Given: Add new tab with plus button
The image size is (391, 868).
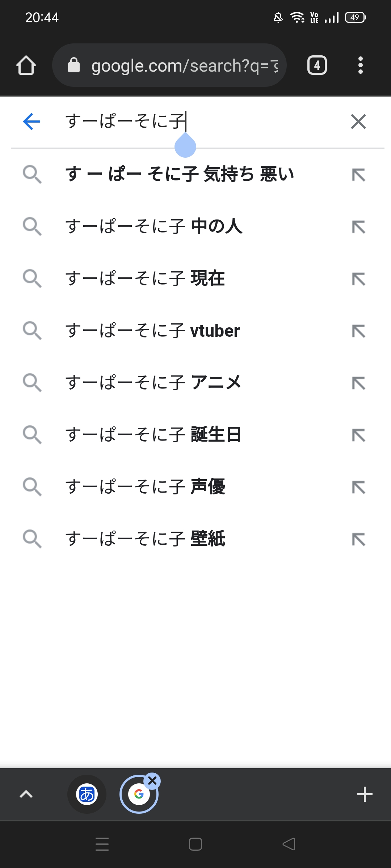Looking at the screenshot, I should (365, 794).
